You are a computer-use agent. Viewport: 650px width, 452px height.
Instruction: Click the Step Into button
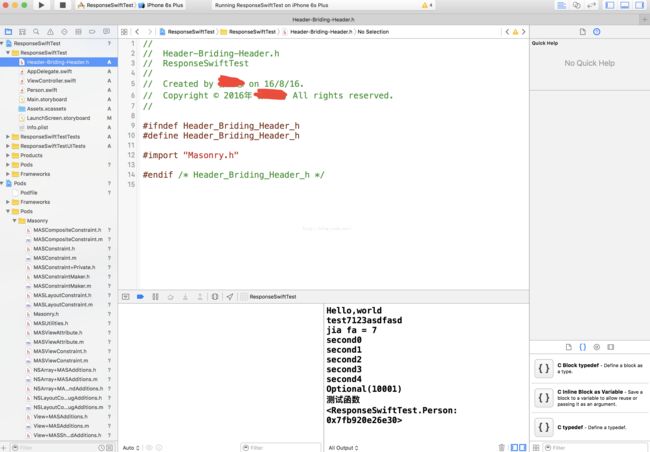(185, 296)
